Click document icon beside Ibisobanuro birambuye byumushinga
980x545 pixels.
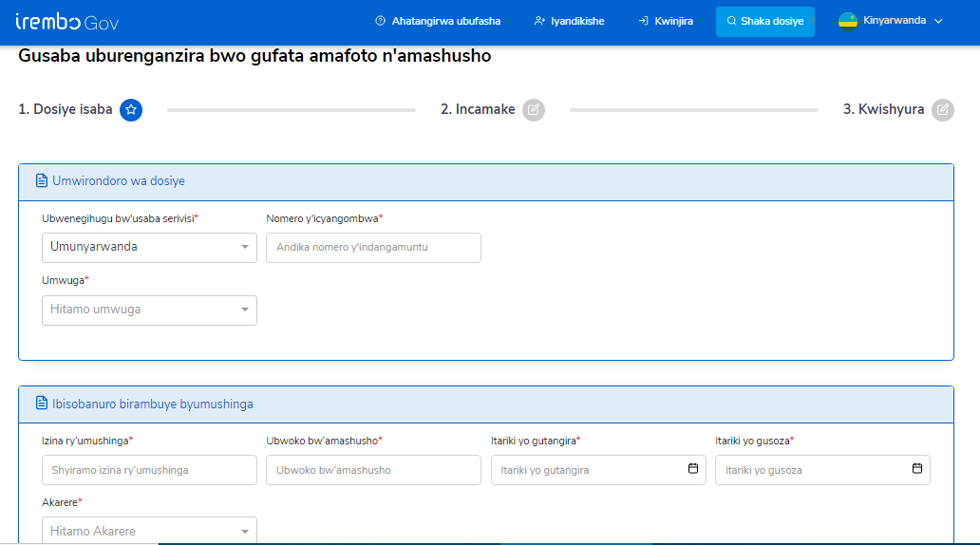41,404
